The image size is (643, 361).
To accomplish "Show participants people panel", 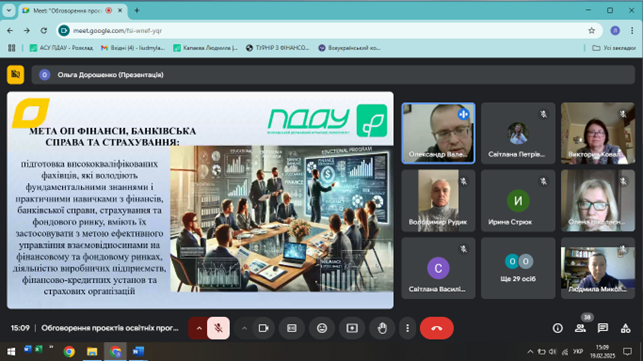I will pos(580,328).
